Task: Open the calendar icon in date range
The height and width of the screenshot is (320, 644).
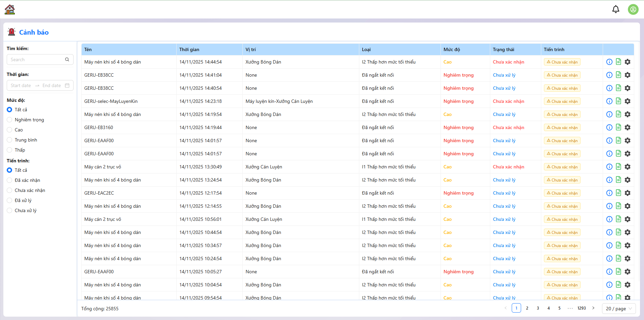Action: point(67,85)
